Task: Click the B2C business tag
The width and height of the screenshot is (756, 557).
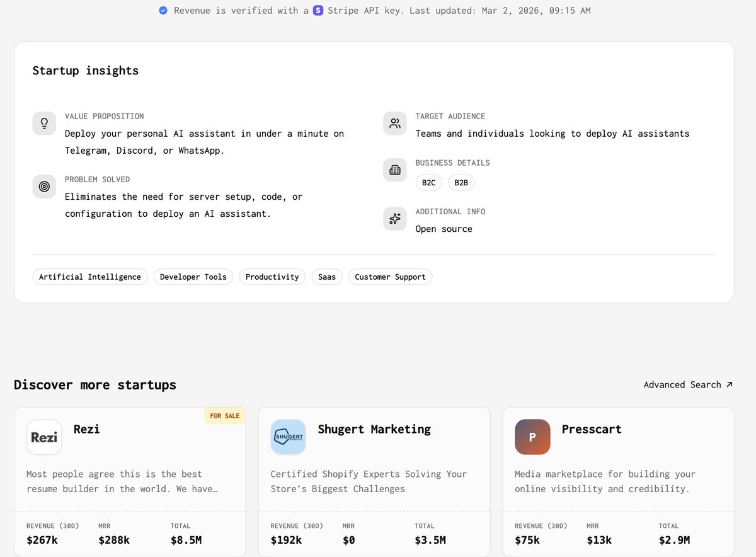Action: click(429, 183)
